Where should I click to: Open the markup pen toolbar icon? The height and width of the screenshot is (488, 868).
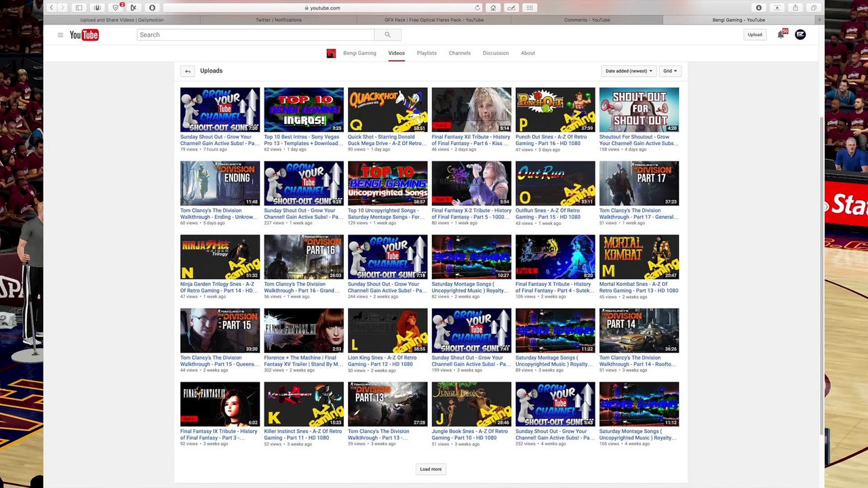coord(511,7)
